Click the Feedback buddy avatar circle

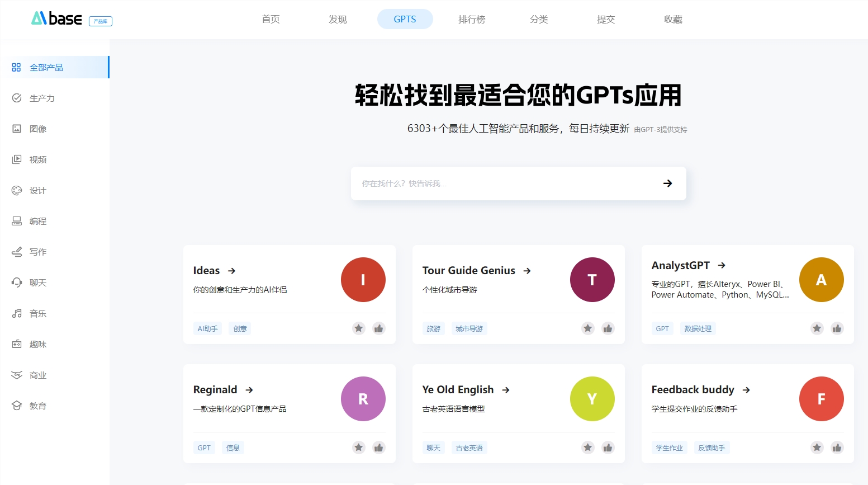[822, 399]
